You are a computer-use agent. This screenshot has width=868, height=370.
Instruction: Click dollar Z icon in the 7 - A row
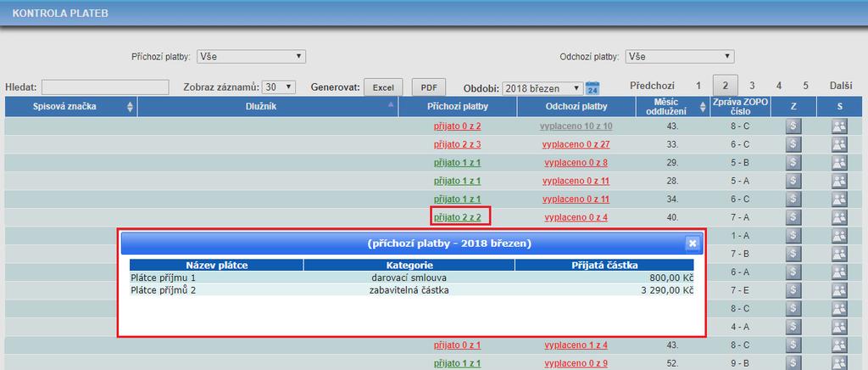point(793,218)
